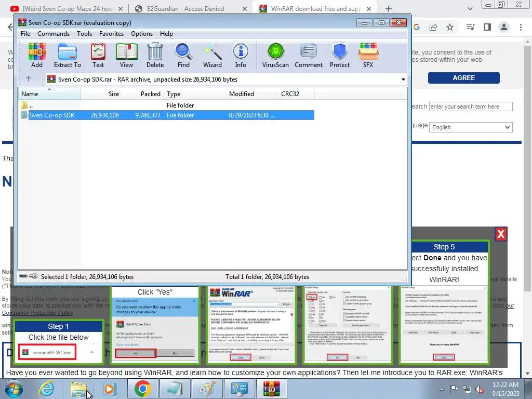The width and height of the screenshot is (532, 399).
Task: Start VirusScan on the archive
Action: (275, 55)
